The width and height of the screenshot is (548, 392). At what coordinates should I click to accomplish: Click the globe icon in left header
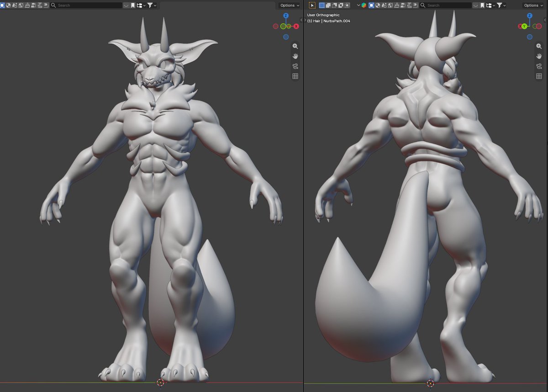pyautogui.click(x=21, y=5)
